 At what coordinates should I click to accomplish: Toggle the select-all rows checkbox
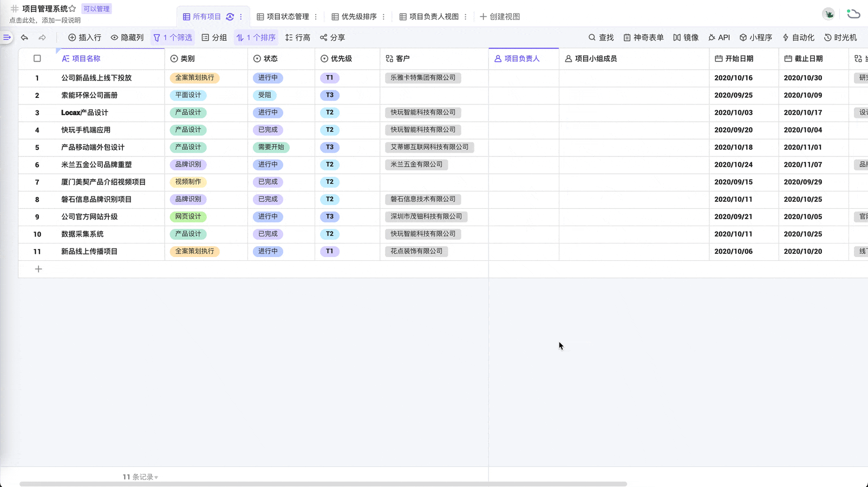(x=37, y=58)
